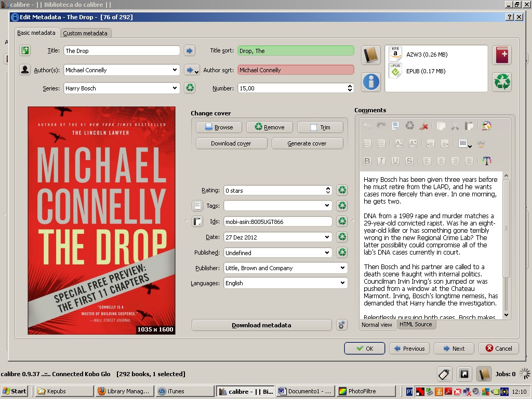532x399 pixels.
Task: Clear the Series field with recycle icon
Action: click(x=190, y=88)
